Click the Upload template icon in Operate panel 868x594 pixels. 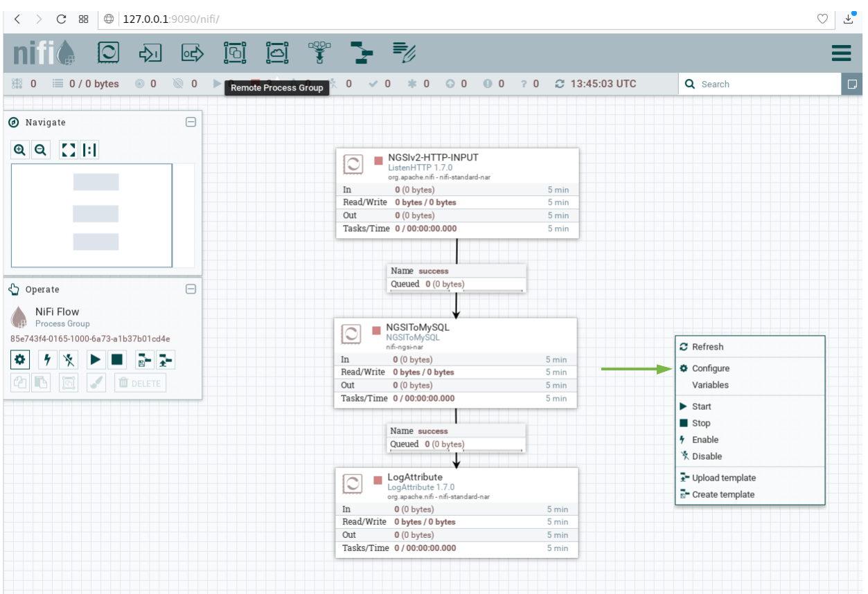click(x=166, y=360)
